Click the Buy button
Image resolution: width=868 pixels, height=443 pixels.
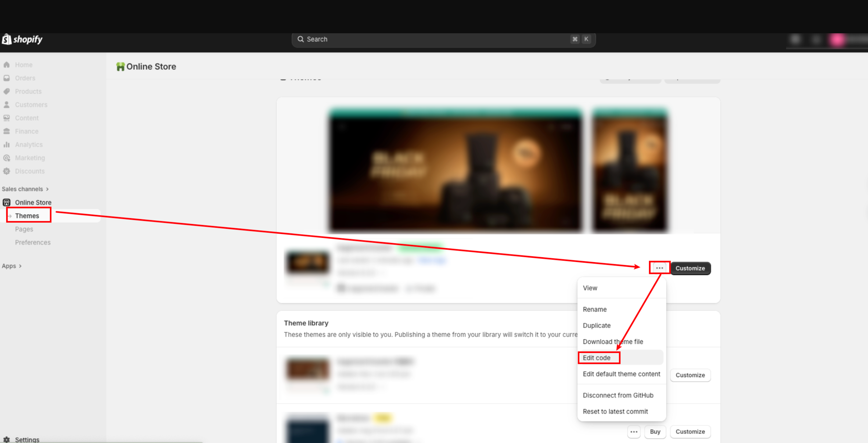(x=655, y=431)
